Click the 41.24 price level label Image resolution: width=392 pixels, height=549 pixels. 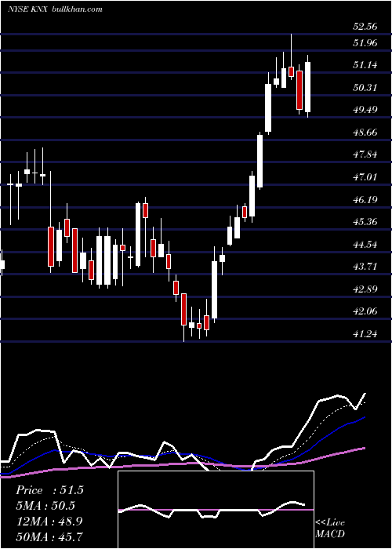pyautogui.click(x=365, y=334)
